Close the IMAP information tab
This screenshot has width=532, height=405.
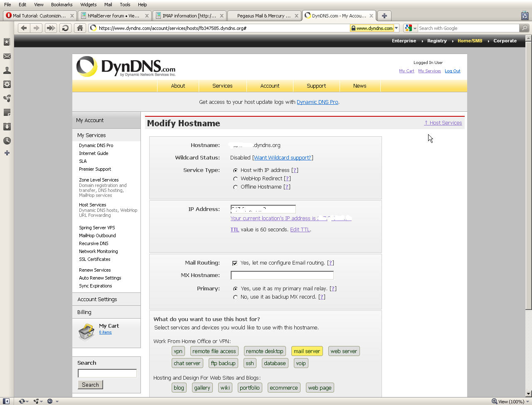[222, 16]
